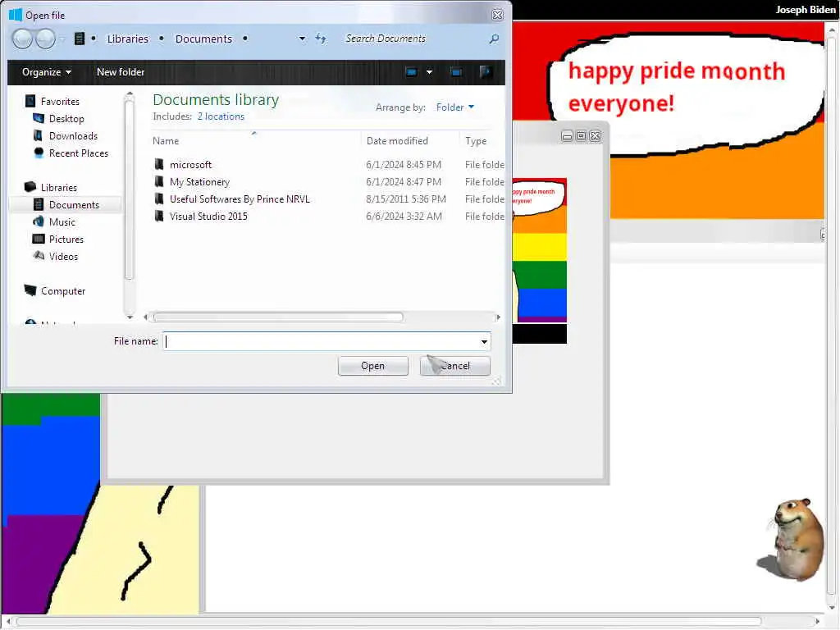Click the Cancel button
Image resolution: width=840 pixels, height=630 pixels.
coord(454,366)
